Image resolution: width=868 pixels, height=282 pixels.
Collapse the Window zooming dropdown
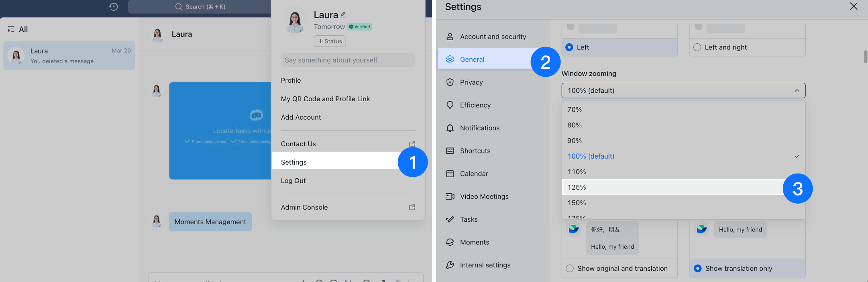click(797, 91)
